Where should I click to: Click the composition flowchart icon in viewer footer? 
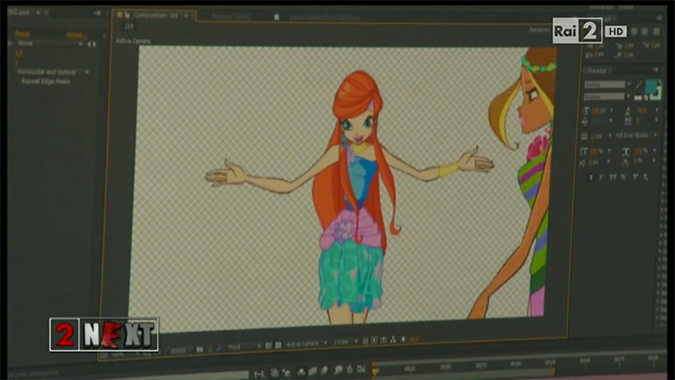[393, 340]
